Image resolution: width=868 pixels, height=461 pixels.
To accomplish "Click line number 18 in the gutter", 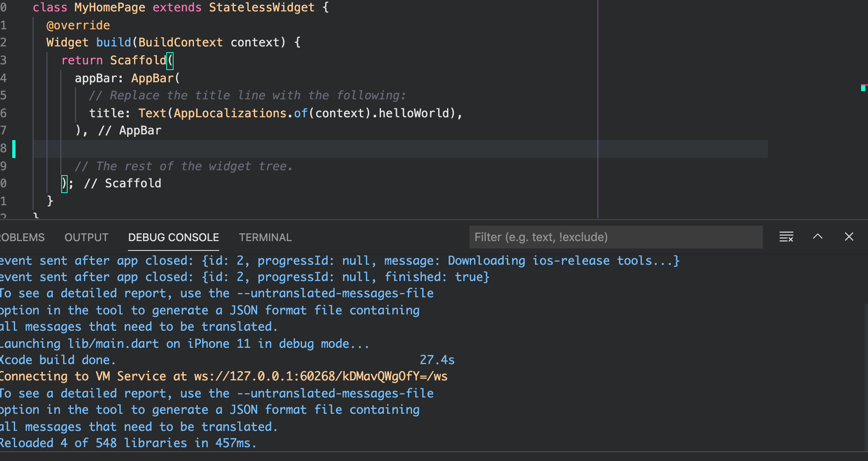I will [4, 148].
